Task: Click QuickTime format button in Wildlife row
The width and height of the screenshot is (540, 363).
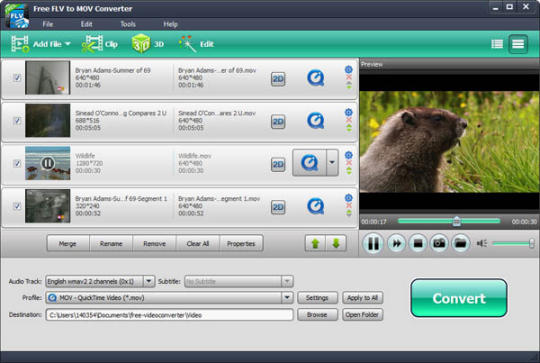Action: [x=309, y=163]
